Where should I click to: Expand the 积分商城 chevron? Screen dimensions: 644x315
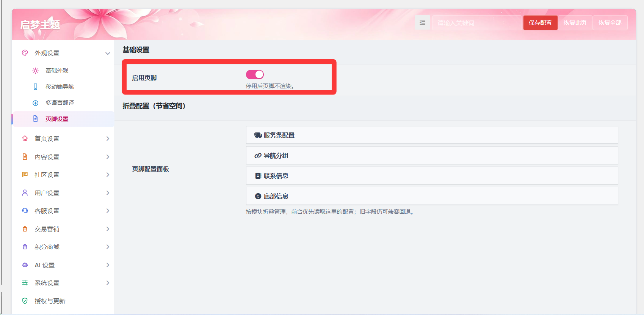coord(108,247)
